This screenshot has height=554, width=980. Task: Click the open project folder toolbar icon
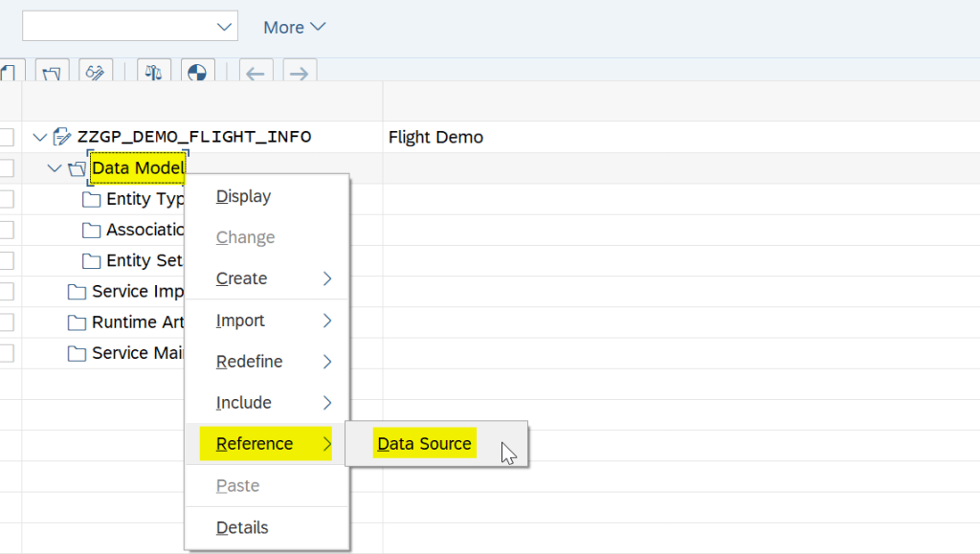point(53,72)
